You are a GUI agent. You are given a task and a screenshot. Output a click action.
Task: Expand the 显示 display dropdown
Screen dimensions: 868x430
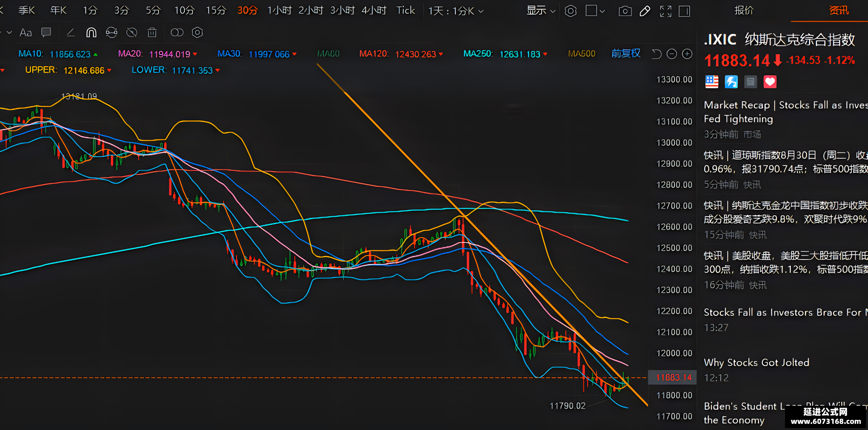tap(541, 11)
